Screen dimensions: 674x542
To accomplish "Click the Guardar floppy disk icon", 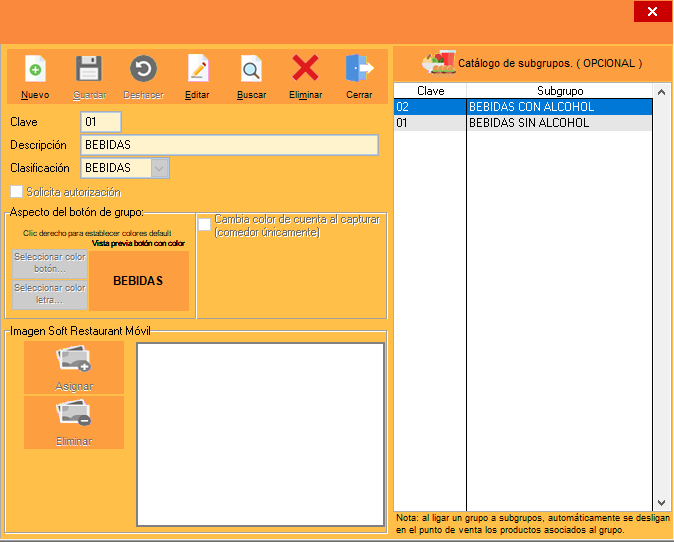I will point(89,70).
